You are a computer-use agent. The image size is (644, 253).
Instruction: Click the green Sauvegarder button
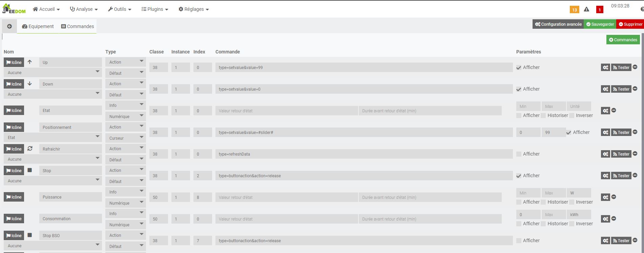coord(600,24)
